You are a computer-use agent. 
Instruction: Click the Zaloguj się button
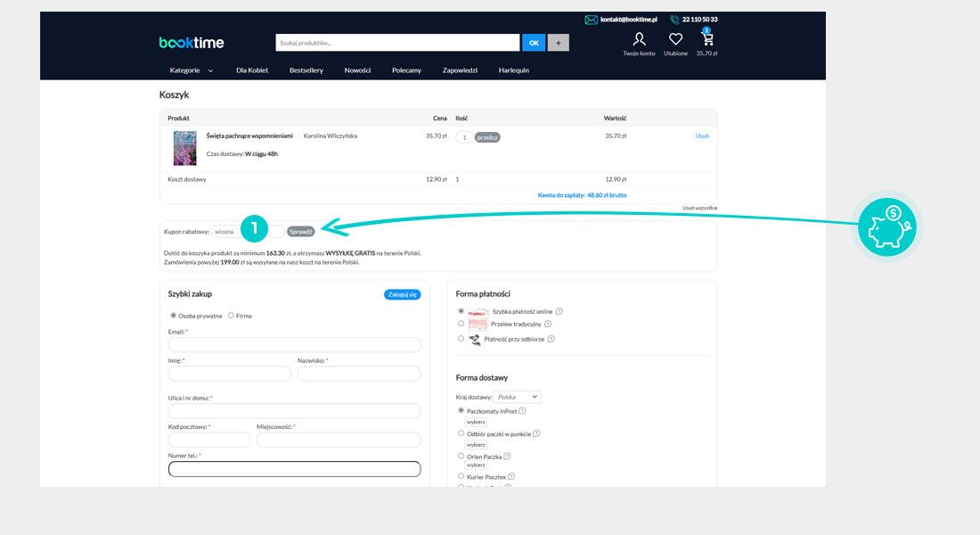402,295
